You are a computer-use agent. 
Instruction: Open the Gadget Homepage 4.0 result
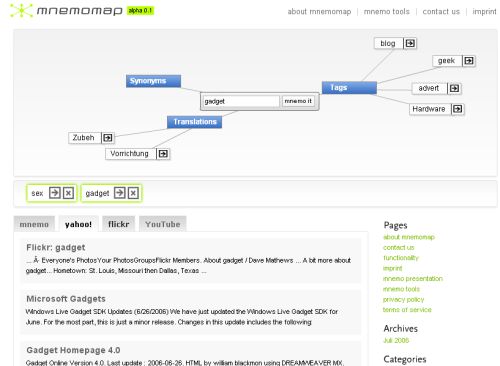73,350
